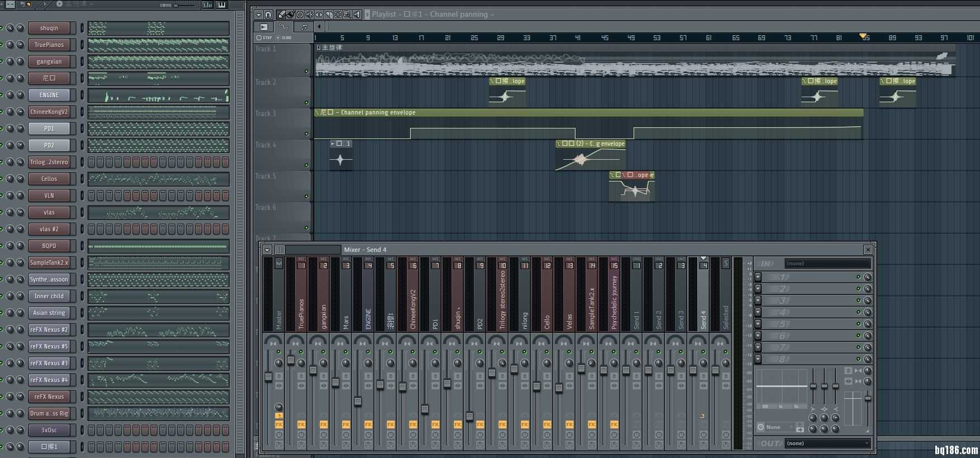Select the Mute tool in Playlist toolbar
980x458 pixels.
tap(310, 15)
